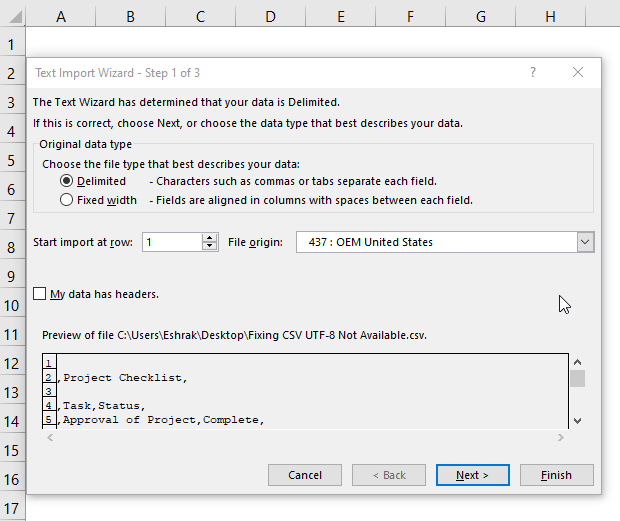Click preview line 'Approval of Project,Complete'
Viewport: 620px width, 521px height.
pos(163,420)
